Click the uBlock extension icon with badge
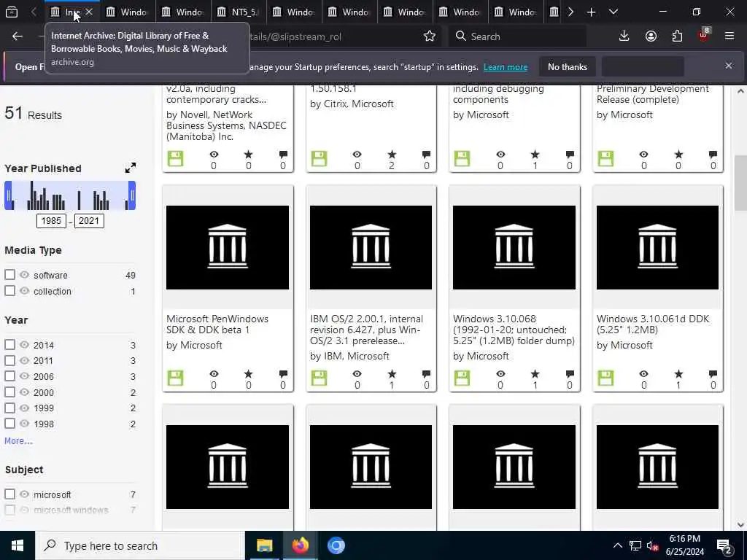The image size is (747, 560). (x=704, y=36)
